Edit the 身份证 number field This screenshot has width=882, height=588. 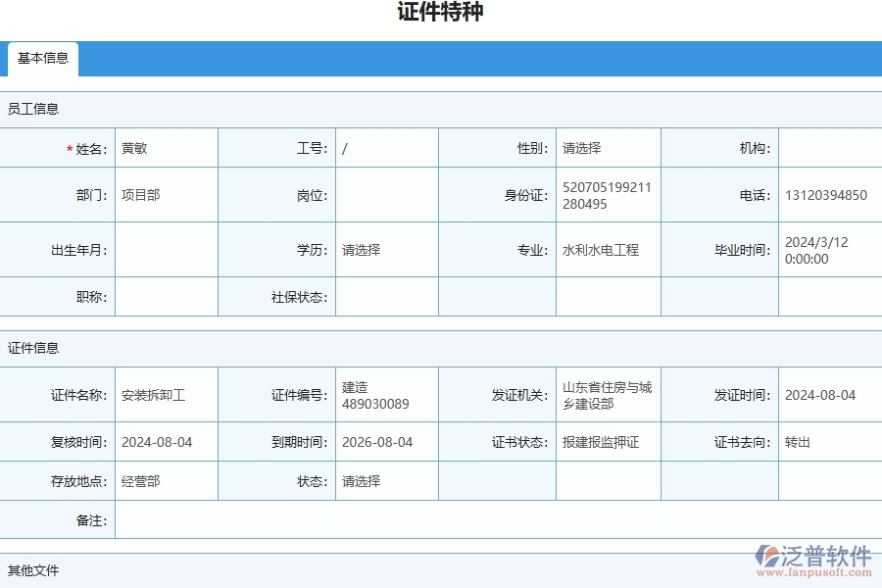[605, 194]
